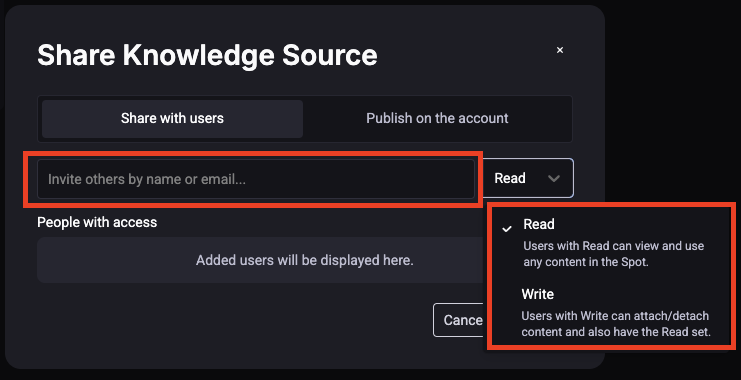Click 'Added users will be displayed here.' text

pyautogui.click(x=305, y=260)
